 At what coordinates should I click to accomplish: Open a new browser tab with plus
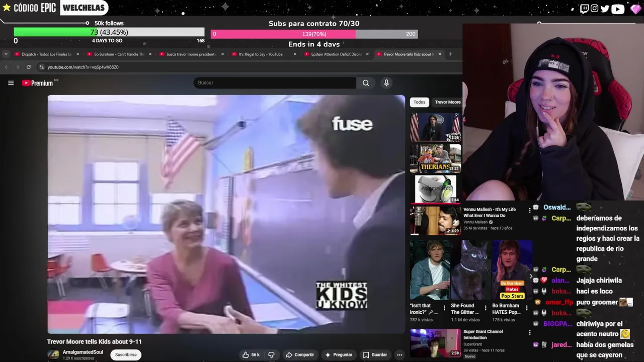pyautogui.click(x=450, y=54)
